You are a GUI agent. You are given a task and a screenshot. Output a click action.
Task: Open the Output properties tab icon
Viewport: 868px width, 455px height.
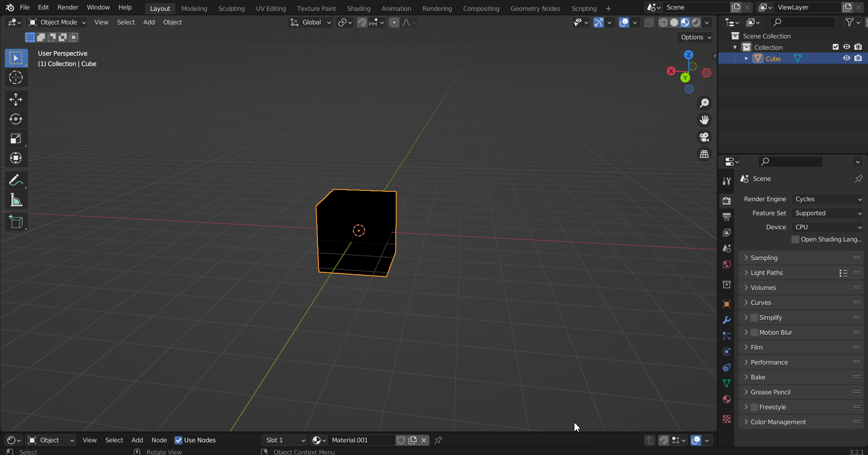tap(726, 217)
